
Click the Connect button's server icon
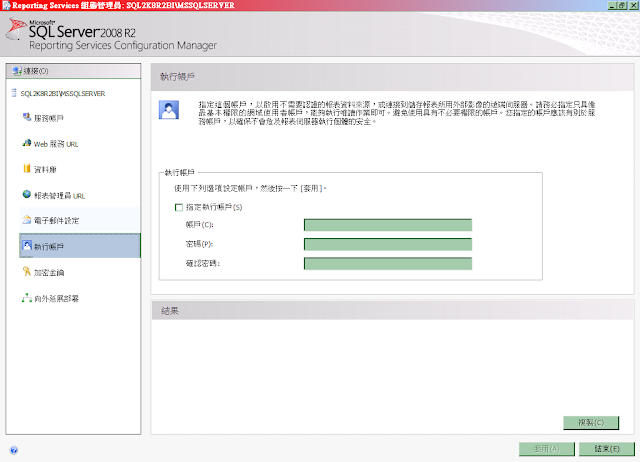[17, 71]
